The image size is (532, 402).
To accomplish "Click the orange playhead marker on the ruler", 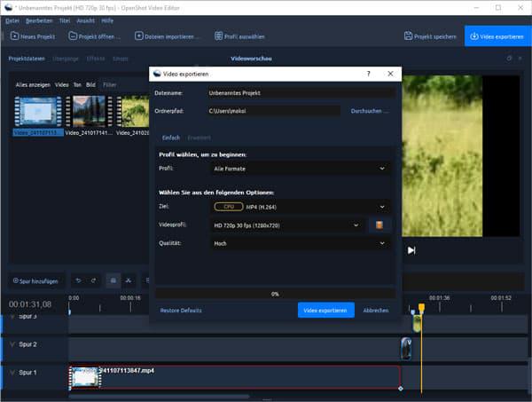I will pos(421,308).
